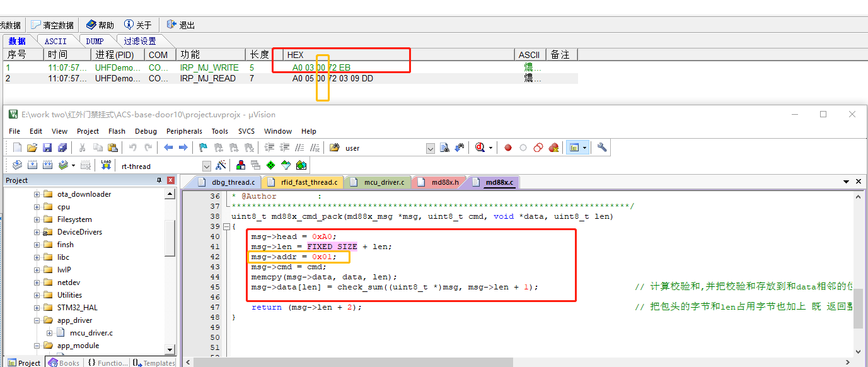This screenshot has width=868, height=367.
Task: Save all files icon
Action: click(x=62, y=148)
